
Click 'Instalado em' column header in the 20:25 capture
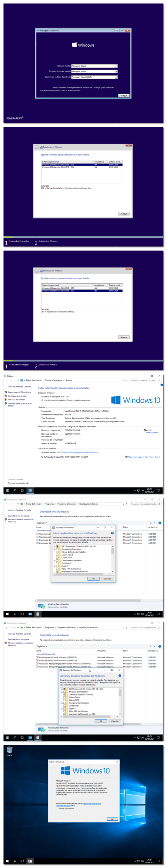coord(152,651)
